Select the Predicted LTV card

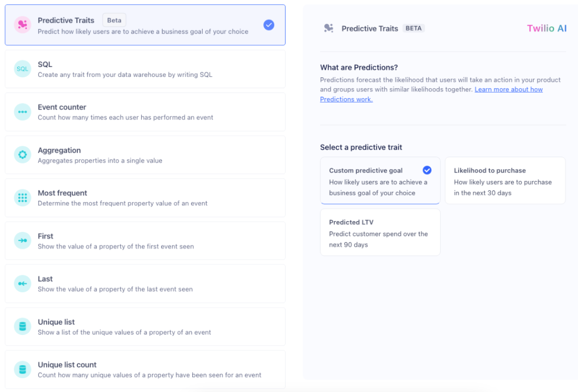coord(380,232)
